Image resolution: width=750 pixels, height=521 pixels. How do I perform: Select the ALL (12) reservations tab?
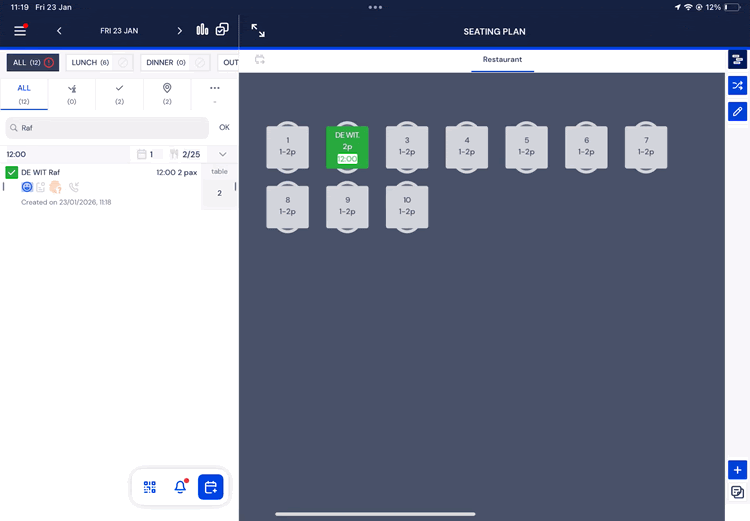tap(24, 94)
